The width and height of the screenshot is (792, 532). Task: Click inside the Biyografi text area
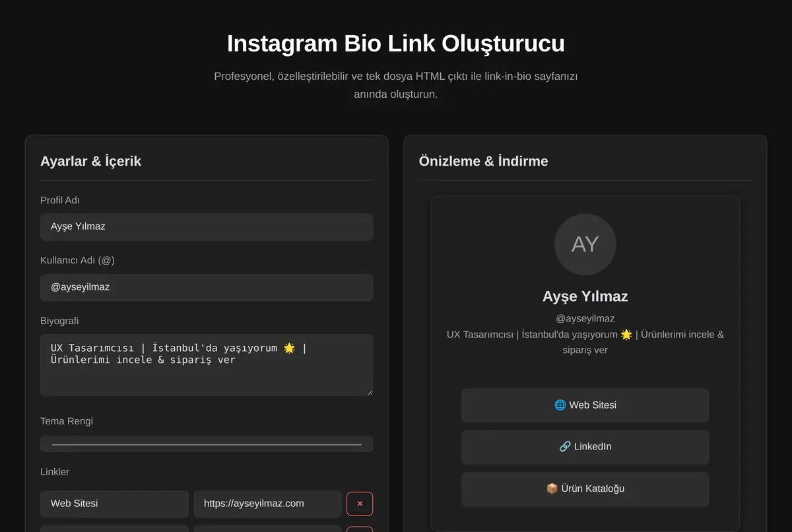pyautogui.click(x=207, y=365)
